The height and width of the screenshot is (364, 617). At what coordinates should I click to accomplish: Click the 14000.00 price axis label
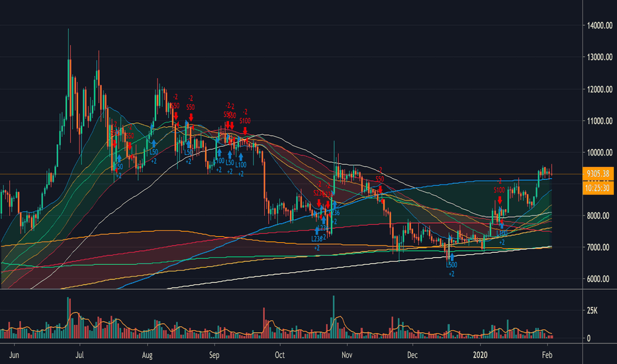coord(600,26)
